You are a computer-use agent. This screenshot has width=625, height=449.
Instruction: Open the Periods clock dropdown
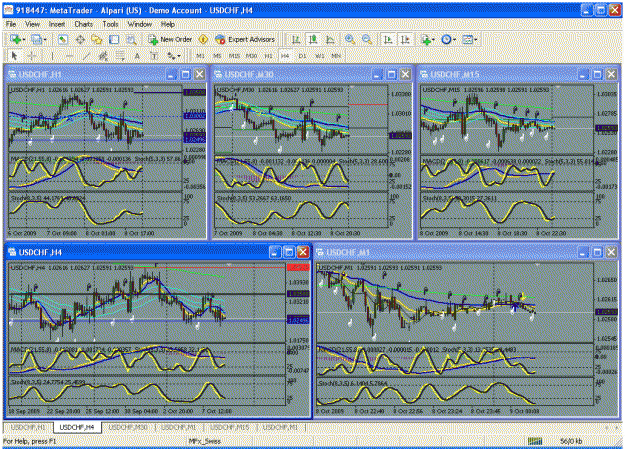[448, 39]
